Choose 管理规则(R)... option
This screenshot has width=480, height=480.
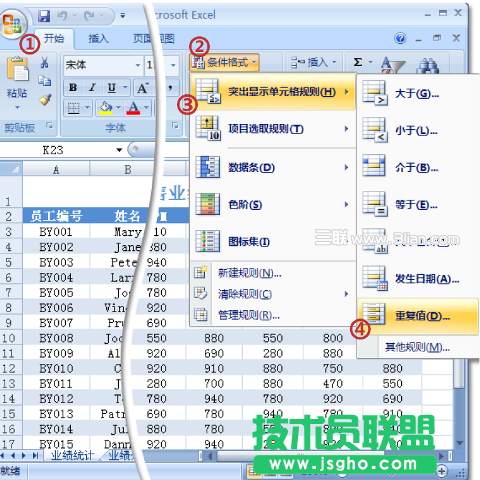pos(273,315)
